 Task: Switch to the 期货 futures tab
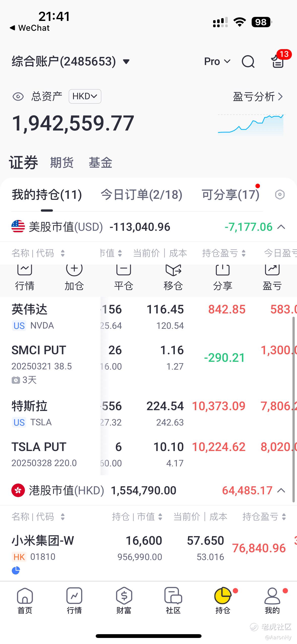click(62, 162)
